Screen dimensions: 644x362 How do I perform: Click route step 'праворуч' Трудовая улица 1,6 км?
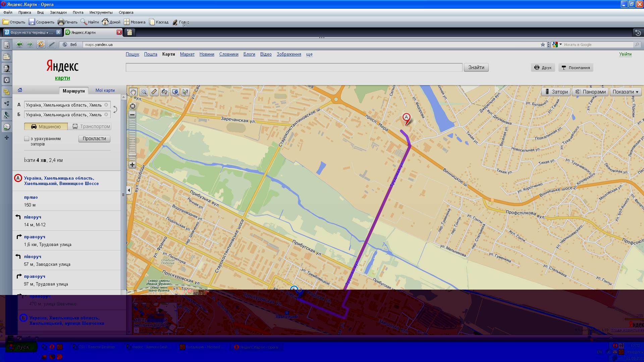(67, 240)
